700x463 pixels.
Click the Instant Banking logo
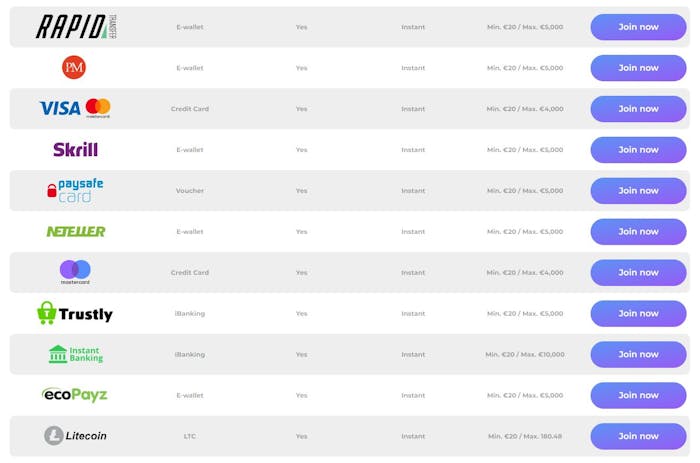[x=75, y=354]
